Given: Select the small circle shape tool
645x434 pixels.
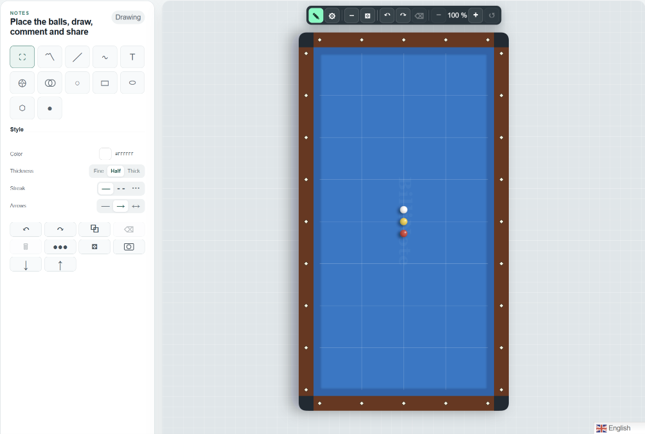Looking at the screenshot, I should [x=77, y=83].
